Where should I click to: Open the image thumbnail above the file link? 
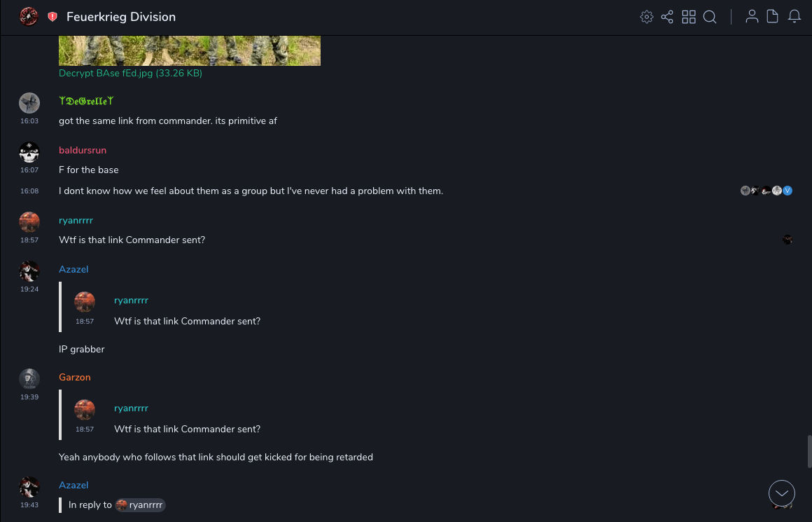[x=189, y=50]
